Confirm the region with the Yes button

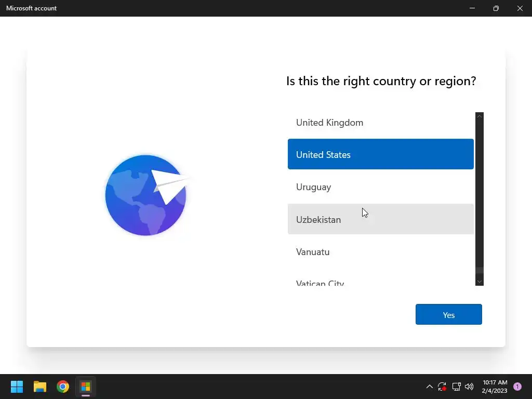[448, 314]
